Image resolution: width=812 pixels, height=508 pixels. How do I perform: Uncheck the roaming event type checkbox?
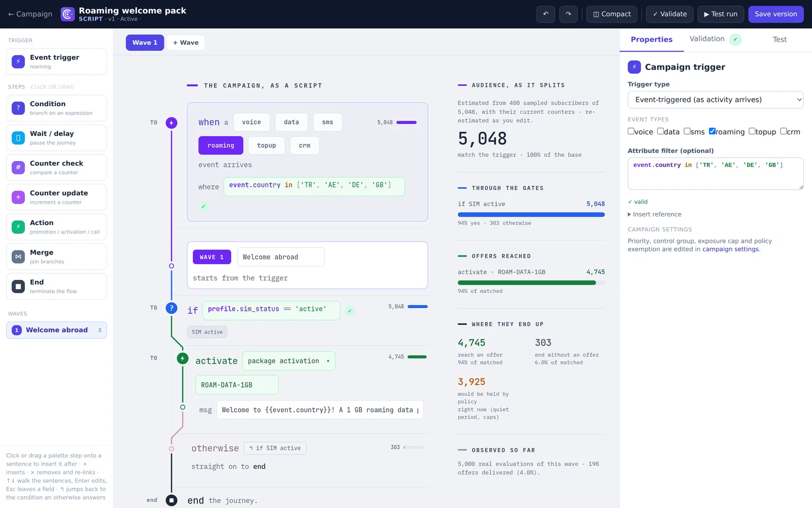tap(712, 131)
